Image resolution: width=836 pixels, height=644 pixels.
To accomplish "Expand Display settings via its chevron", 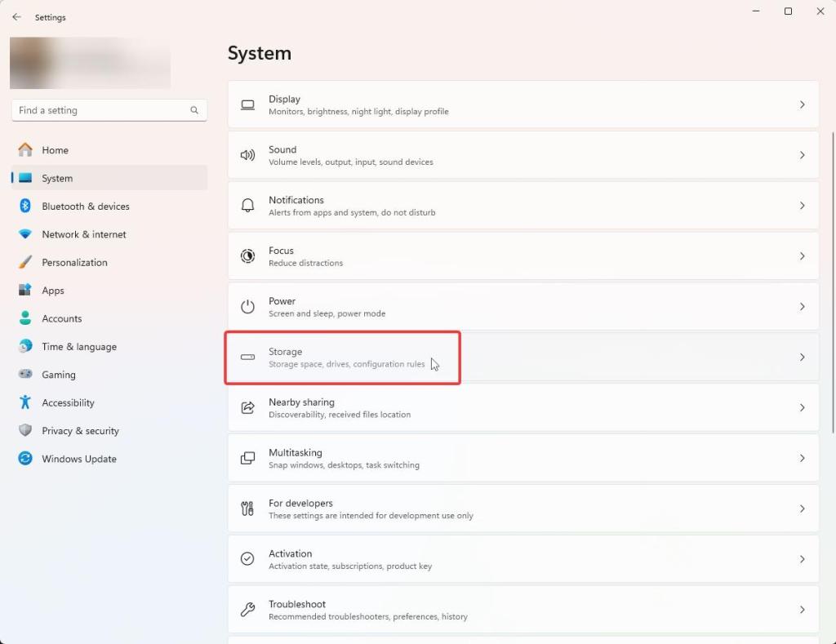I will (x=802, y=104).
